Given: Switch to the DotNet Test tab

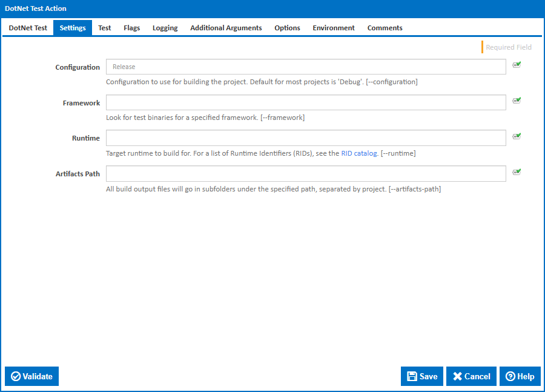Looking at the screenshot, I should [x=28, y=27].
